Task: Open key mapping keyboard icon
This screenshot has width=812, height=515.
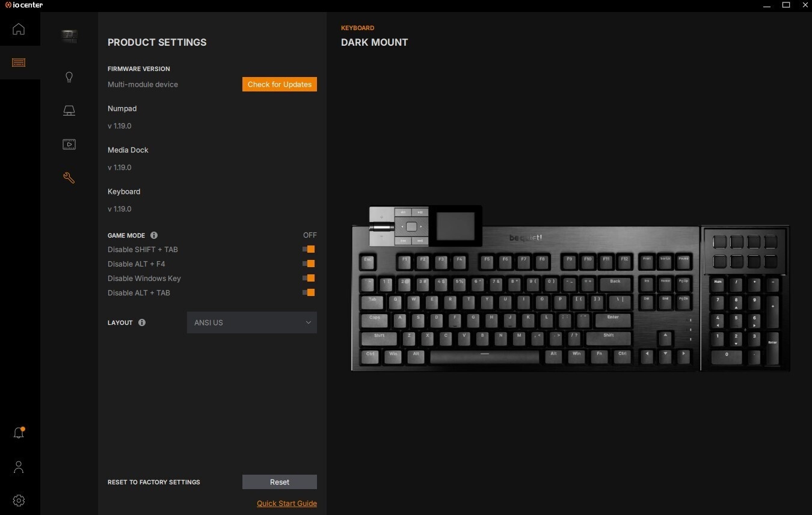Action: [69, 111]
